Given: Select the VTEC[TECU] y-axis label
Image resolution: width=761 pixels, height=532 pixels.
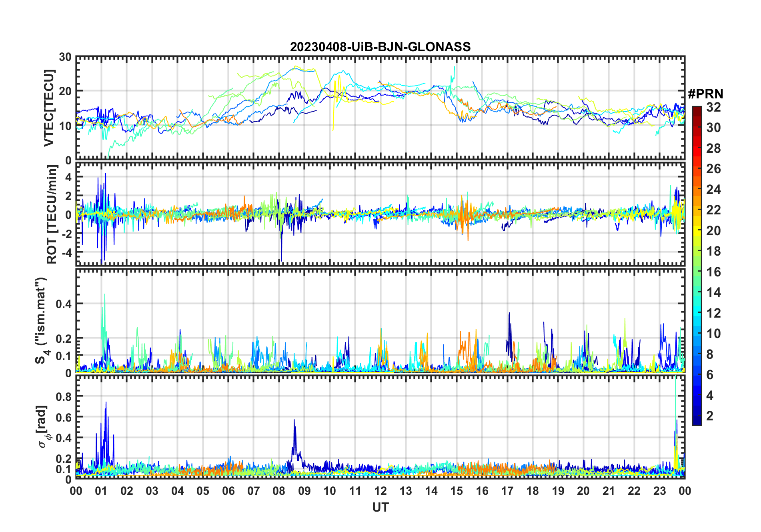Looking at the screenshot, I should [x=49, y=108].
